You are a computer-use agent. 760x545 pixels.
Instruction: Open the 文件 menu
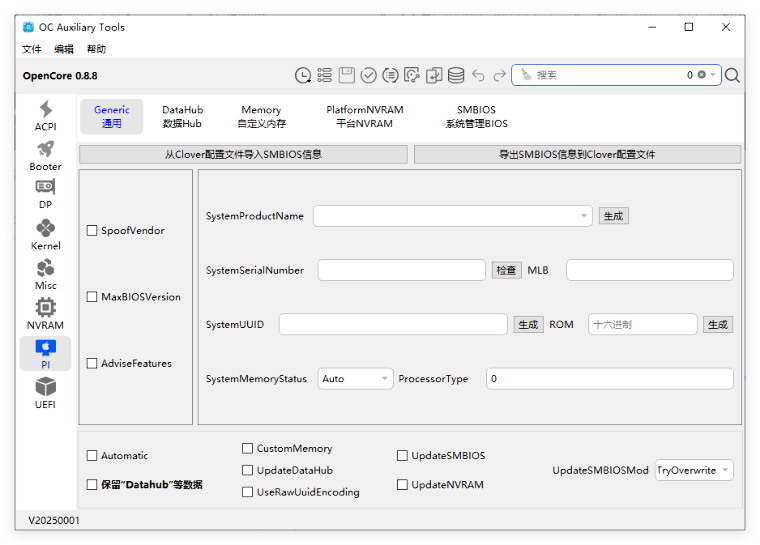pos(32,49)
